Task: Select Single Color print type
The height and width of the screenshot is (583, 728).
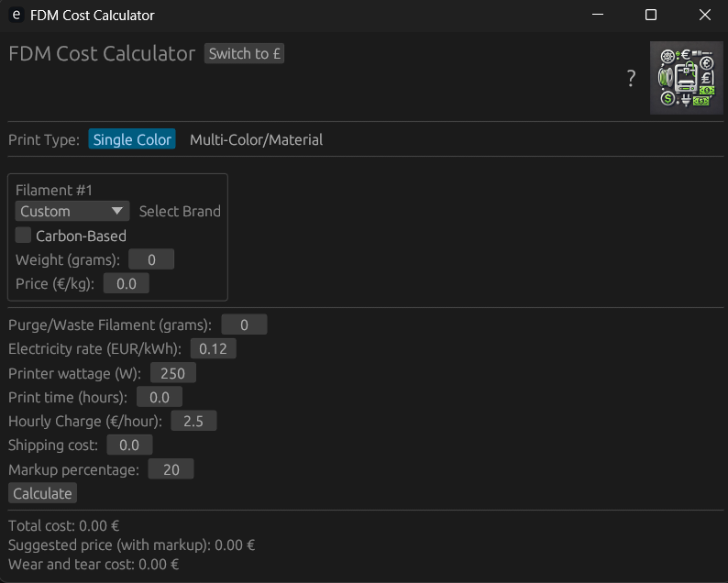Action: tap(132, 139)
